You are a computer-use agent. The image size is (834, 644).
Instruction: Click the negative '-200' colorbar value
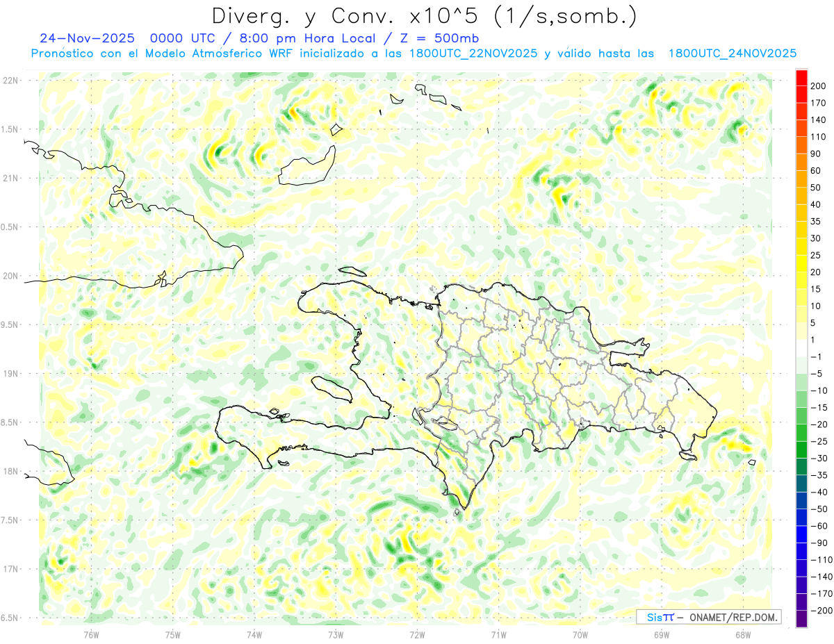(821, 611)
